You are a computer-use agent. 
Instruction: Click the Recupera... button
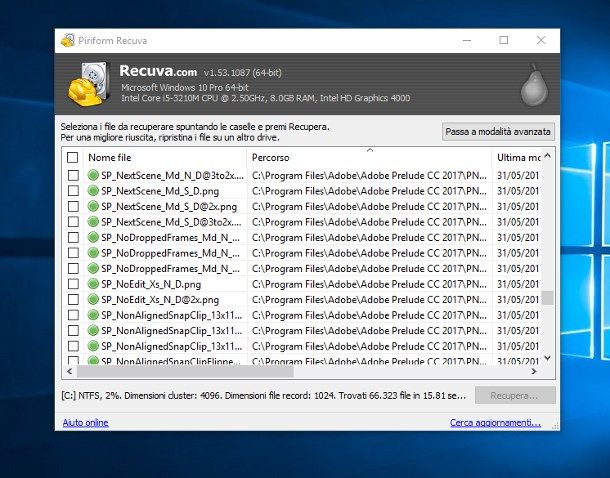tap(515, 396)
